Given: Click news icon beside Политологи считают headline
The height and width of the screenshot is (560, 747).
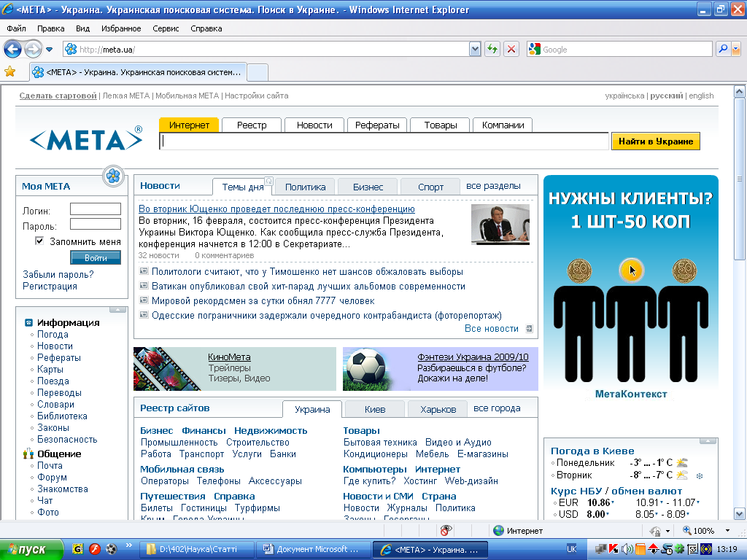Looking at the screenshot, I should pyautogui.click(x=144, y=271).
